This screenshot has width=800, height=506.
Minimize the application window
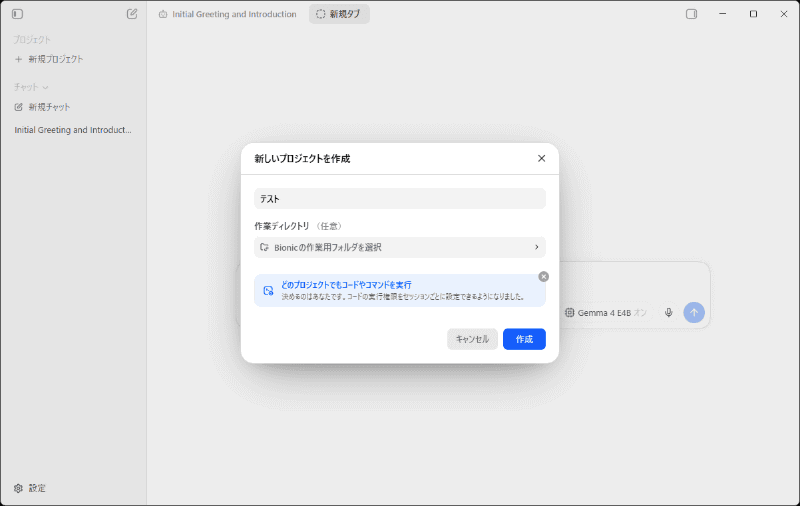pos(722,14)
